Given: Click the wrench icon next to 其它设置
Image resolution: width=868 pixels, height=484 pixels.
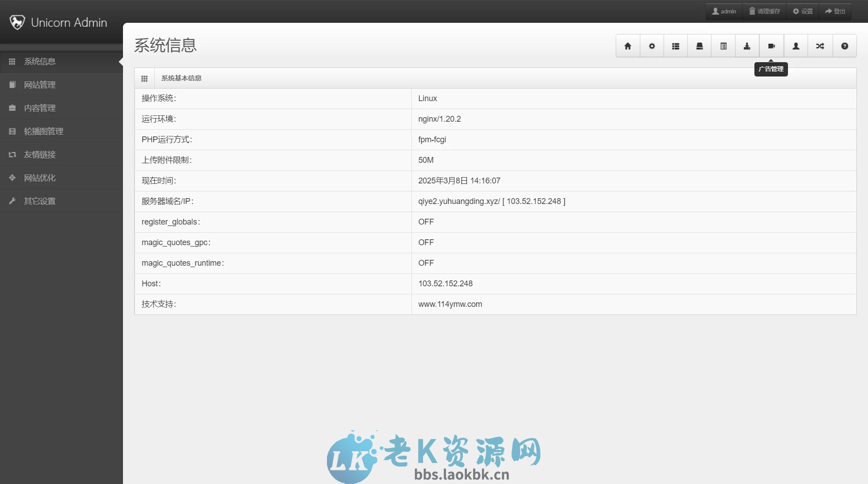Looking at the screenshot, I should coord(12,201).
